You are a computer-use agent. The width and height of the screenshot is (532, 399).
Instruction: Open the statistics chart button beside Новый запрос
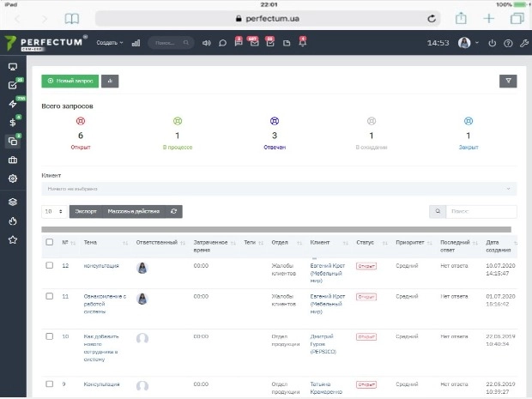[110, 81]
